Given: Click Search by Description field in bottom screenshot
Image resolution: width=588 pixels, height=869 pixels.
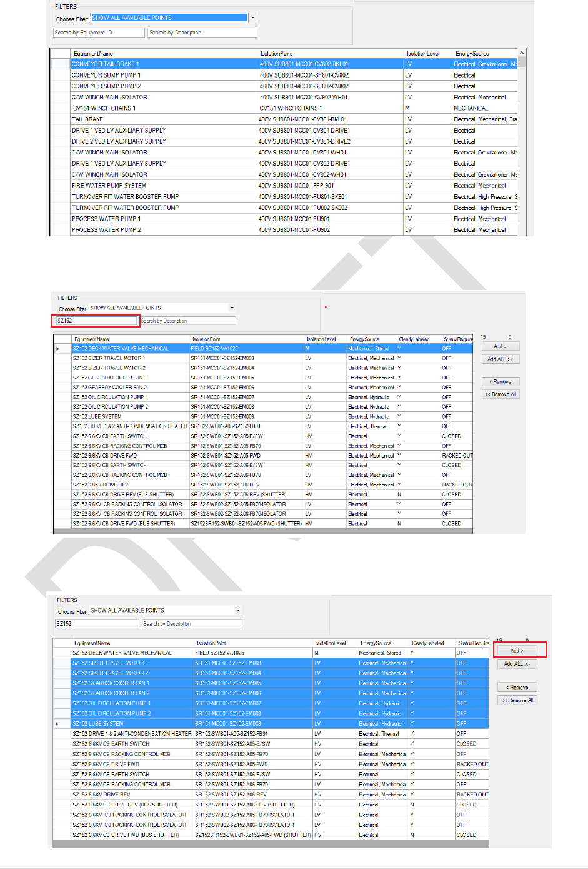Looking at the screenshot, I should coord(192,624).
